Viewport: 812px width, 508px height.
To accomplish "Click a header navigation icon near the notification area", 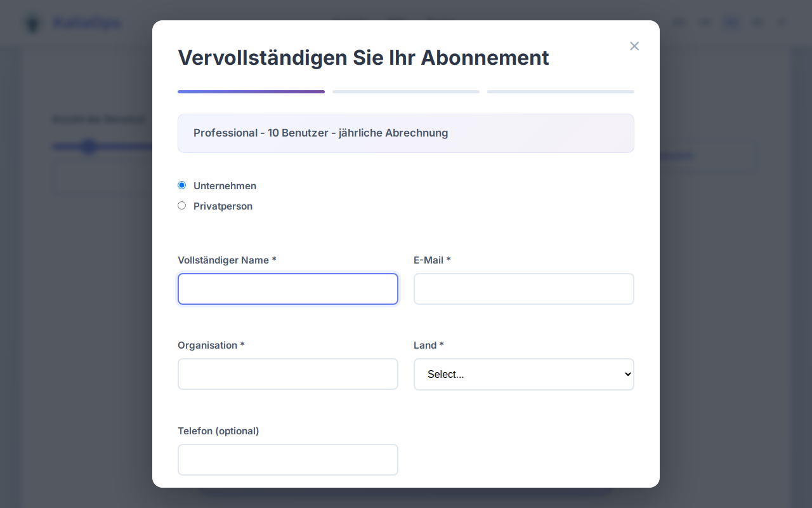I will click(x=757, y=22).
